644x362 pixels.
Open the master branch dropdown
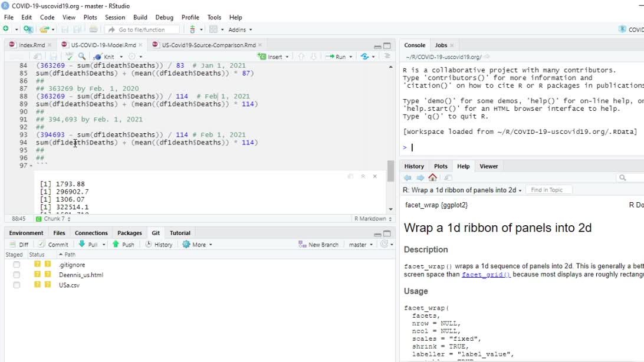pyautogui.click(x=360, y=245)
